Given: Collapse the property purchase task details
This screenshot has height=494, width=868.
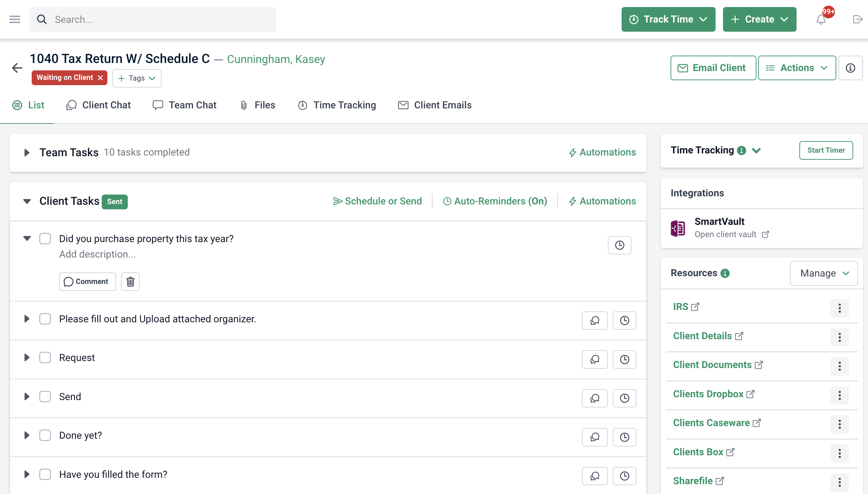Looking at the screenshot, I should coord(27,239).
